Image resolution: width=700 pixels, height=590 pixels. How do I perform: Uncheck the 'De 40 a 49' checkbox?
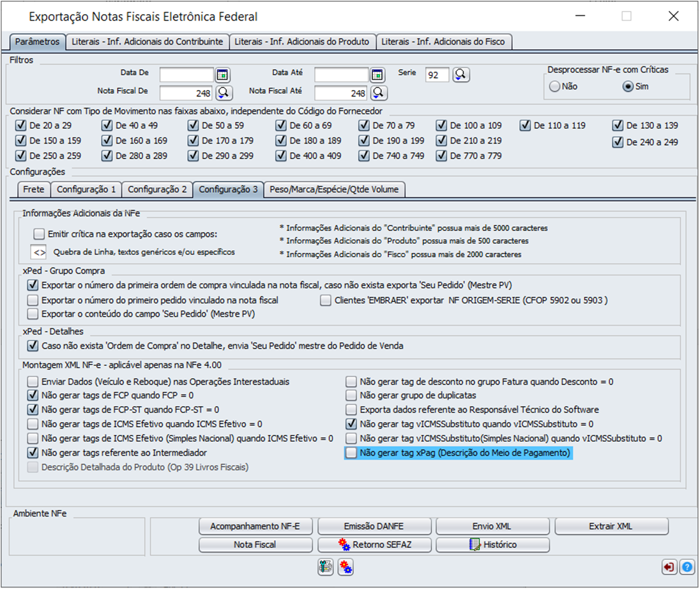click(107, 125)
